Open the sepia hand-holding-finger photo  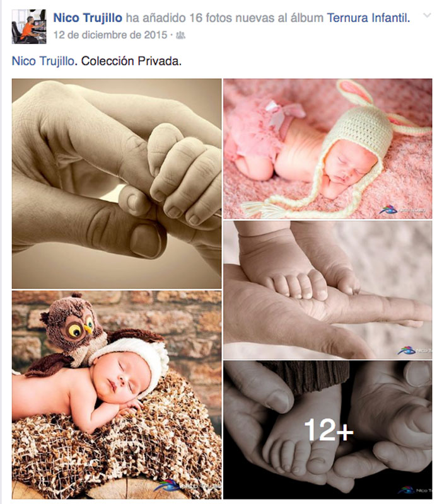[x=117, y=183]
